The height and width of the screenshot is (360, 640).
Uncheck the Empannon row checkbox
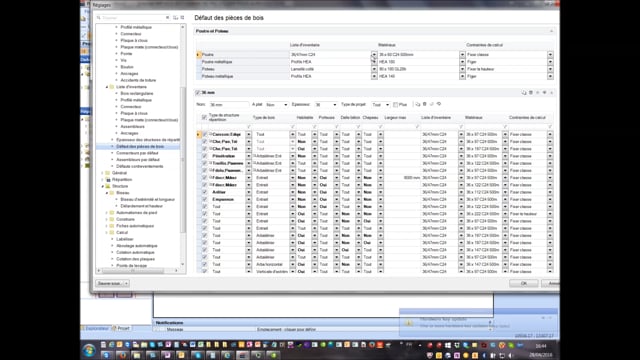pos(204,199)
